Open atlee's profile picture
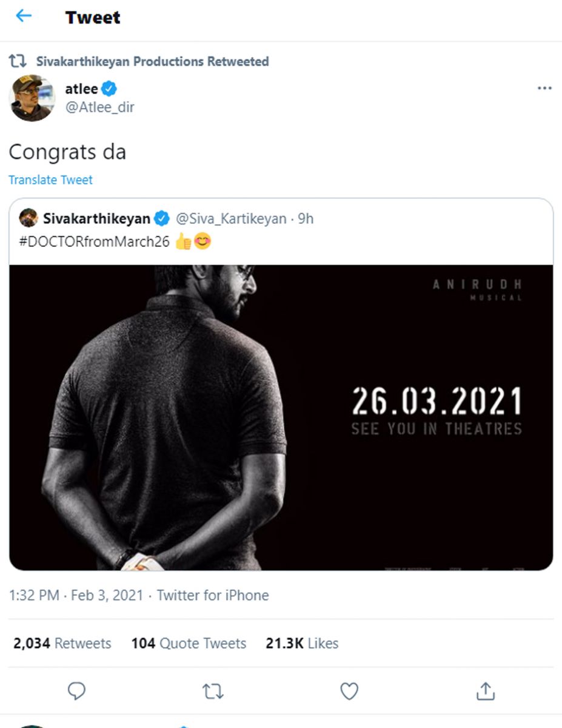 (32, 98)
